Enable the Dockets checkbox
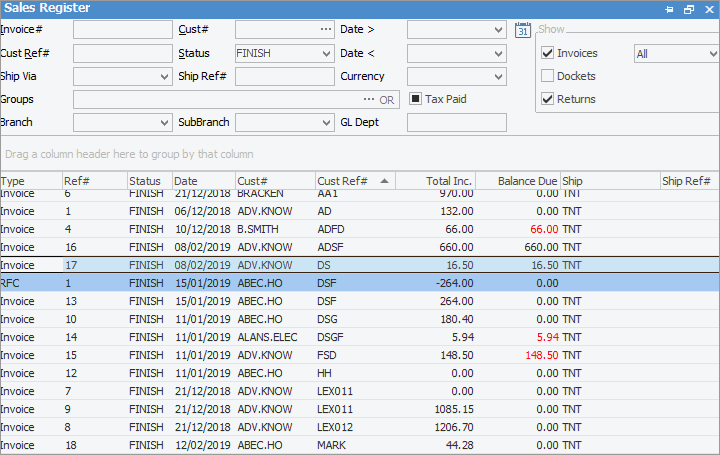This screenshot has width=720, height=455. (x=547, y=76)
